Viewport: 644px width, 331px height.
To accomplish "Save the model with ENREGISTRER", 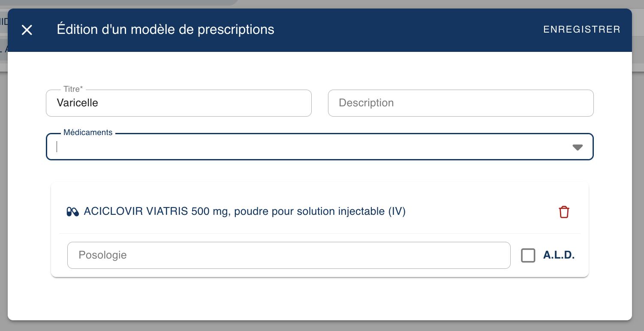I will 581,30.
